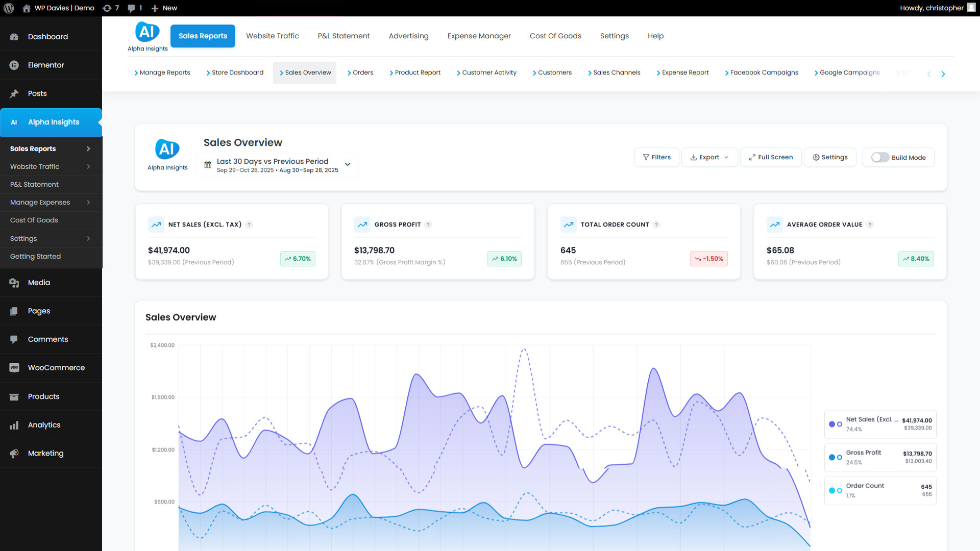Click the Full Screen button
980x551 pixels.
(771, 158)
